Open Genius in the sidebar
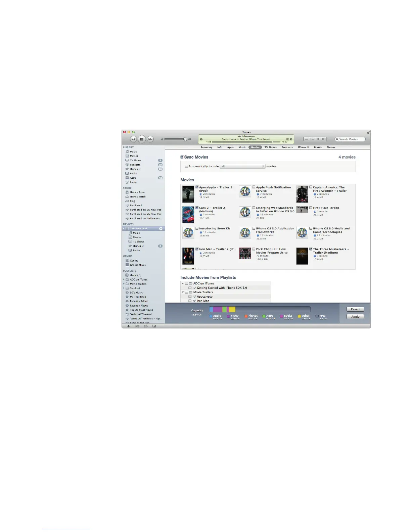The image size is (411, 532). 134,261
